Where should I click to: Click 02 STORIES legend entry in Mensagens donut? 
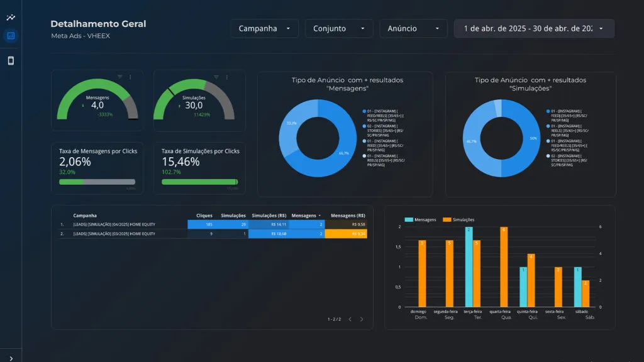tap(383, 131)
